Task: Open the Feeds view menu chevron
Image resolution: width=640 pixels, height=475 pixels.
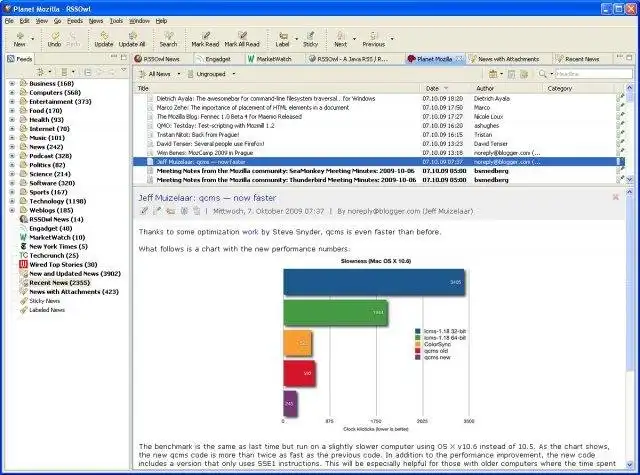Action: [124, 71]
